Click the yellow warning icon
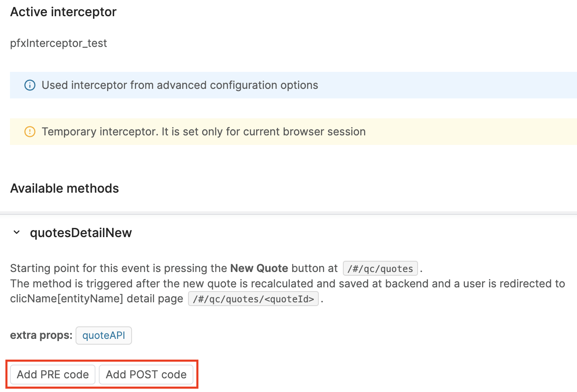This screenshot has width=577, height=392. pos(30,132)
